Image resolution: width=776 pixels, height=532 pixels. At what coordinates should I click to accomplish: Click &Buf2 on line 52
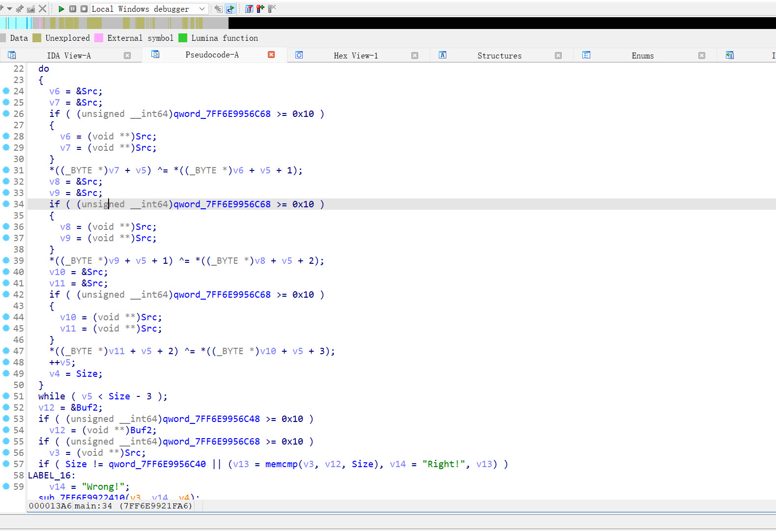(84, 408)
